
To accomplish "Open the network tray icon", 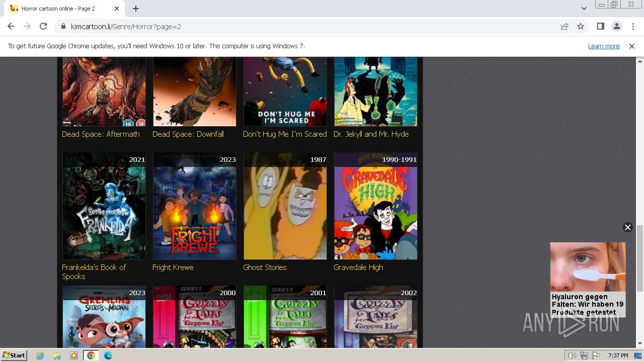I will [x=584, y=355].
